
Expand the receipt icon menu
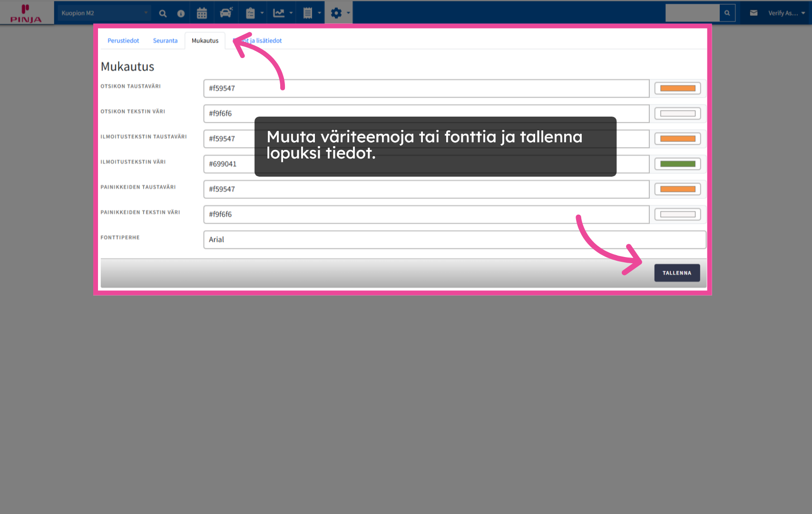312,13
